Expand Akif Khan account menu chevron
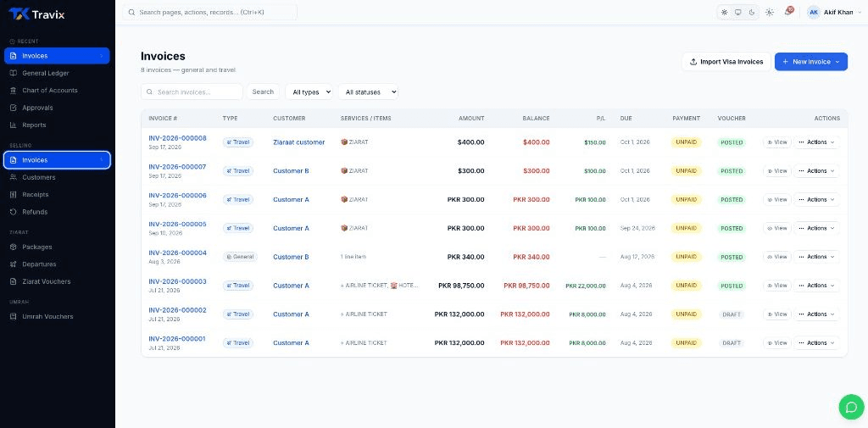Image resolution: width=868 pixels, height=428 pixels. [860, 13]
